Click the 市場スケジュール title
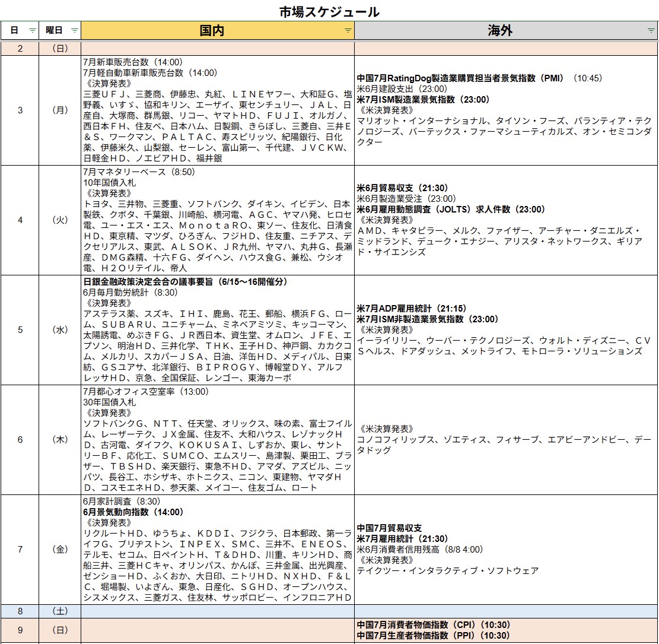Screen dimensions: 659x644 [330, 12]
